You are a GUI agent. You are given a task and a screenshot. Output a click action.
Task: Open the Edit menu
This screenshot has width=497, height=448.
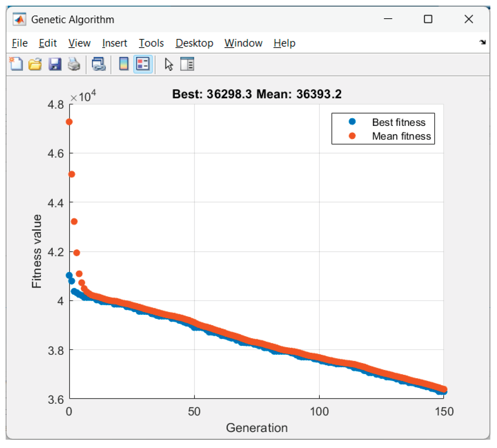pos(48,43)
